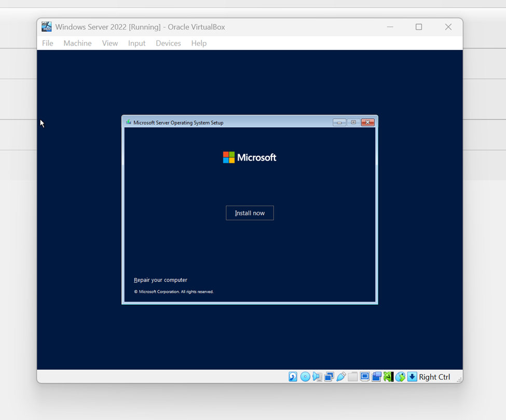Maximize the VirtualBox window
The image size is (506, 420).
pos(418,27)
